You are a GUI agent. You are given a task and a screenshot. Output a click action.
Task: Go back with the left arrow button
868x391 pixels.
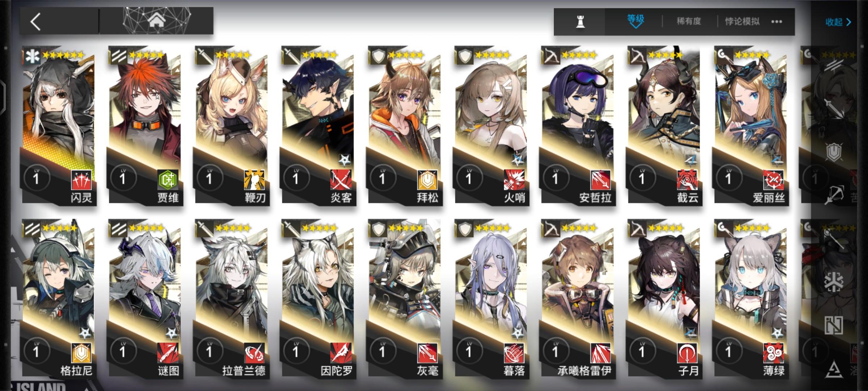coord(35,22)
